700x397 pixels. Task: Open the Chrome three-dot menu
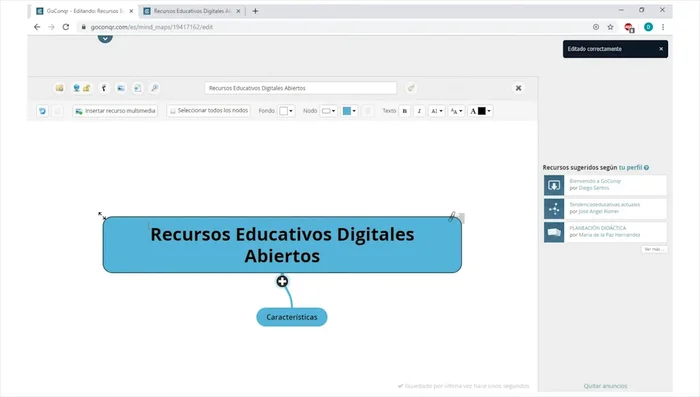click(x=663, y=27)
